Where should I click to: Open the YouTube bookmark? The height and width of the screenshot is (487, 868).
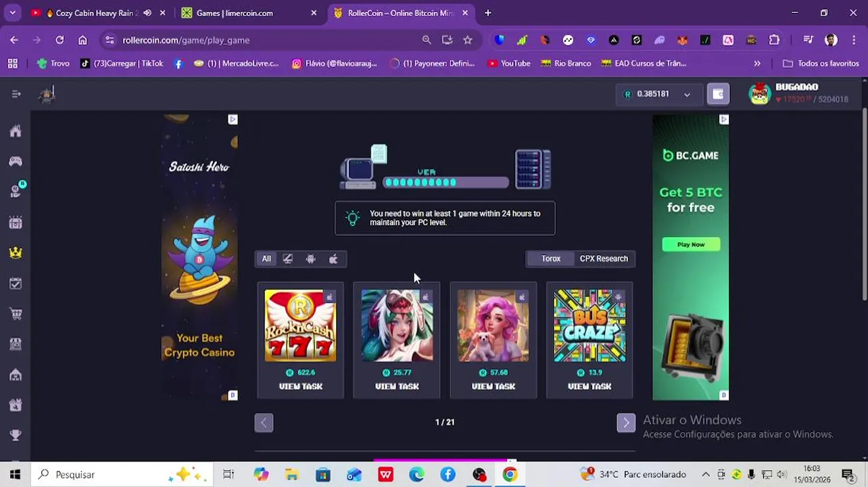coord(508,63)
